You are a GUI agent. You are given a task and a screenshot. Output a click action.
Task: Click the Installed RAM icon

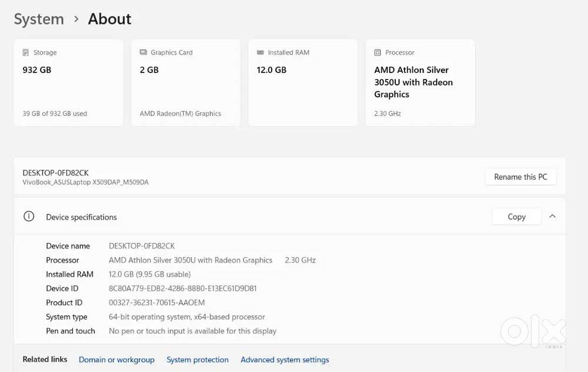tap(260, 52)
